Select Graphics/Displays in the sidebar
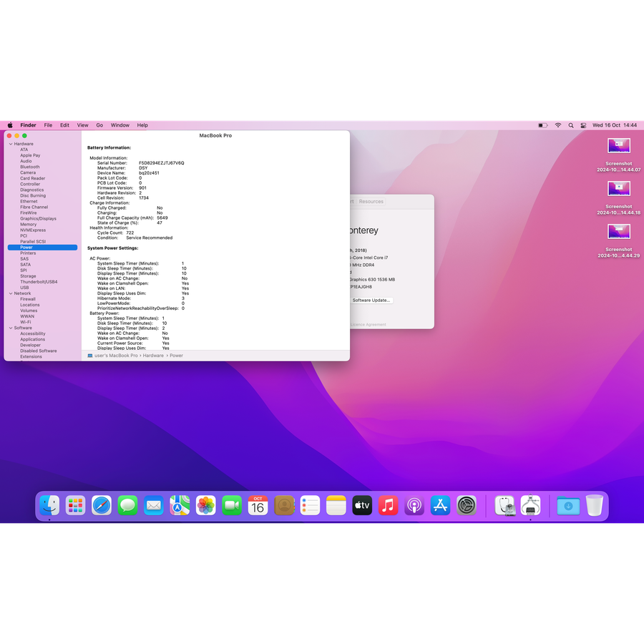The width and height of the screenshot is (644, 644). click(x=38, y=218)
